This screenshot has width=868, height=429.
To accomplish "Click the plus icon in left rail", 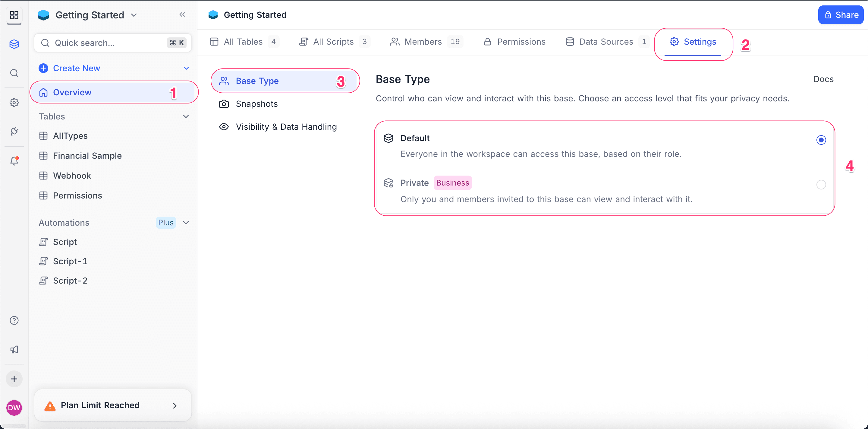I will point(14,379).
